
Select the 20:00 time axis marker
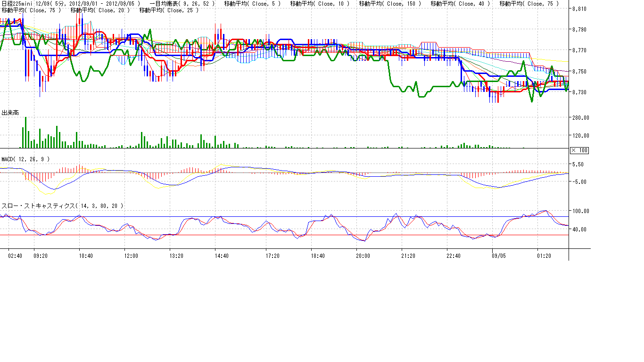(x=363, y=255)
